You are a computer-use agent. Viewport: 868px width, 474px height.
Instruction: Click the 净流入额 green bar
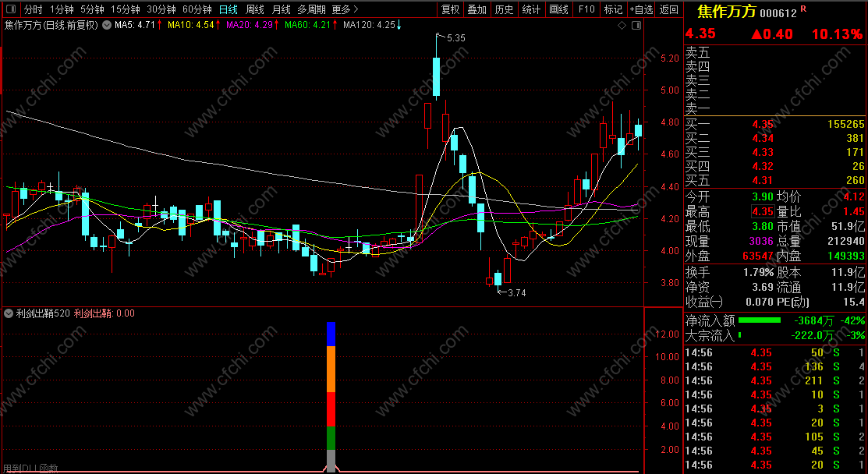(760, 320)
